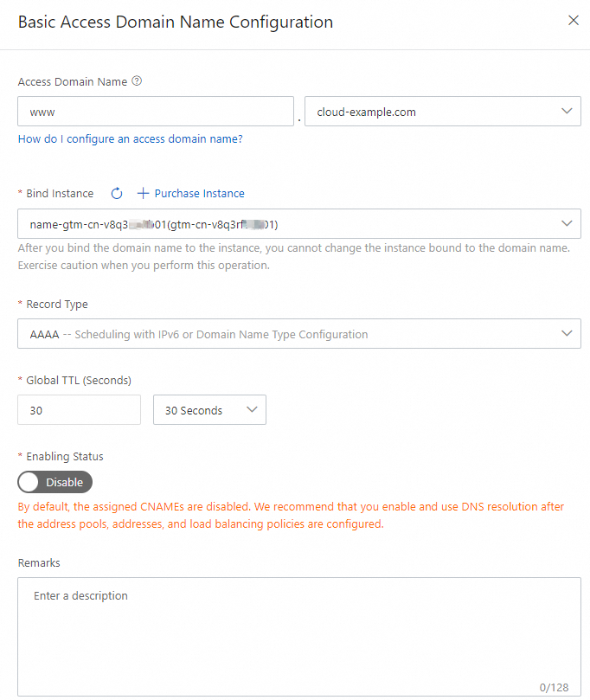Image resolution: width=590 pixels, height=700 pixels.
Task: Click the TTL unit dropdown chevron
Action: coord(253,409)
